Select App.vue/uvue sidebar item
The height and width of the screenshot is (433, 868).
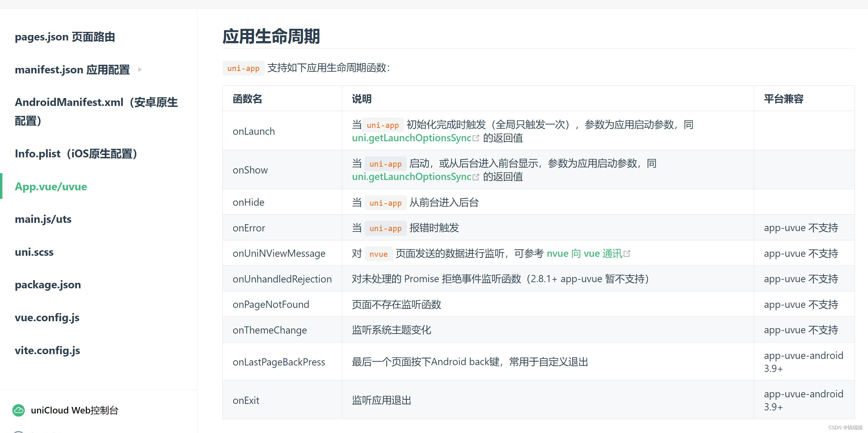coord(51,187)
